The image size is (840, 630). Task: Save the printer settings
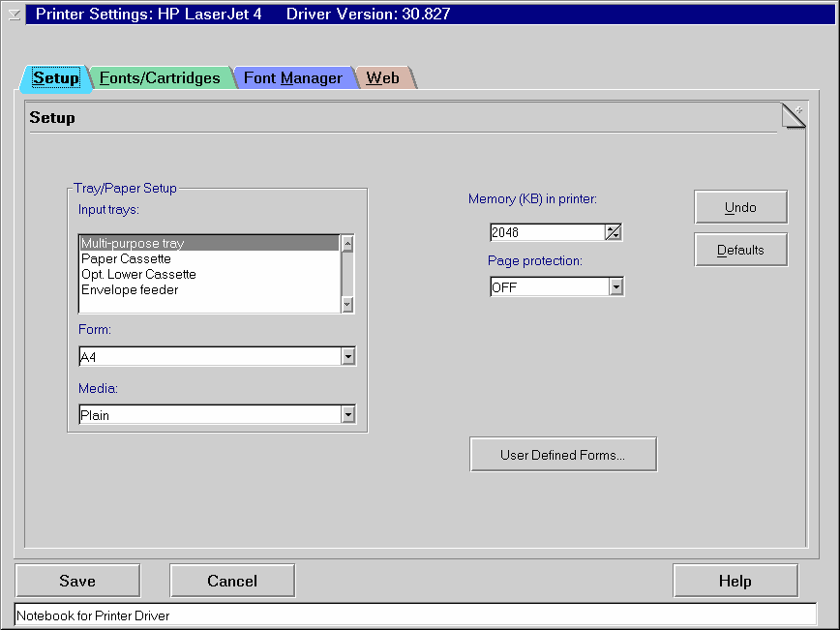coord(77,581)
